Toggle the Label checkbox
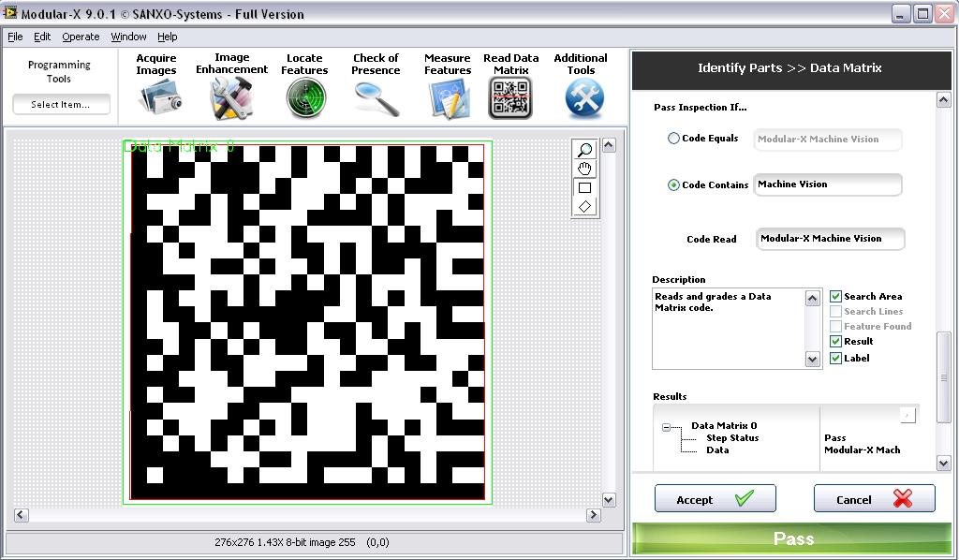The image size is (959, 560). pyautogui.click(x=836, y=359)
